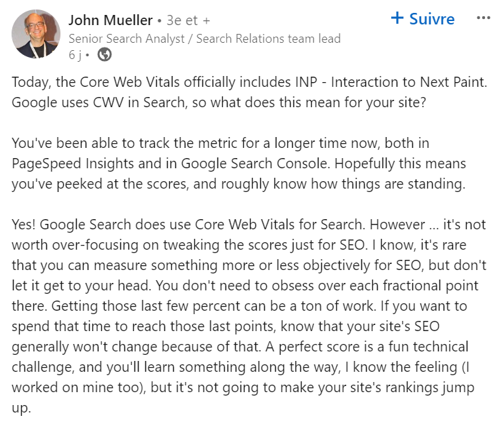Click the '3e et +' connection degree
Screen dimensions: 504x422
click(188, 20)
